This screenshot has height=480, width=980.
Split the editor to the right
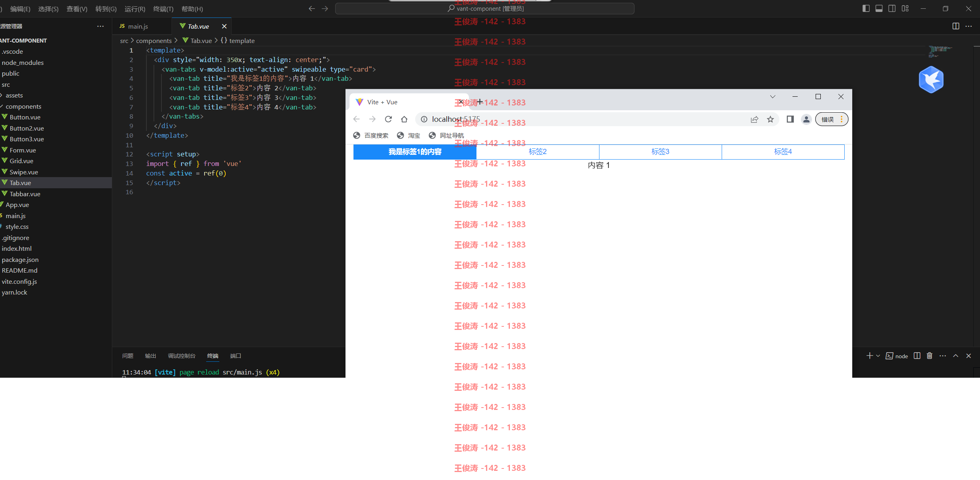point(956,26)
